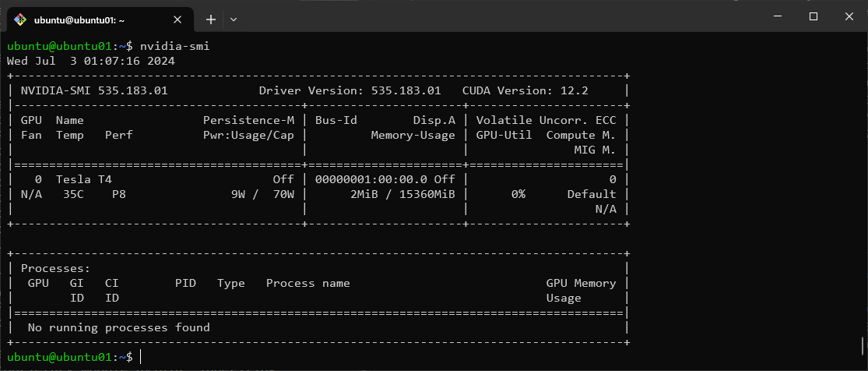868x371 pixels.
Task: Click the bottom ubuntu@ubuntu01 prompt
Action: pyautogui.click(x=70, y=357)
